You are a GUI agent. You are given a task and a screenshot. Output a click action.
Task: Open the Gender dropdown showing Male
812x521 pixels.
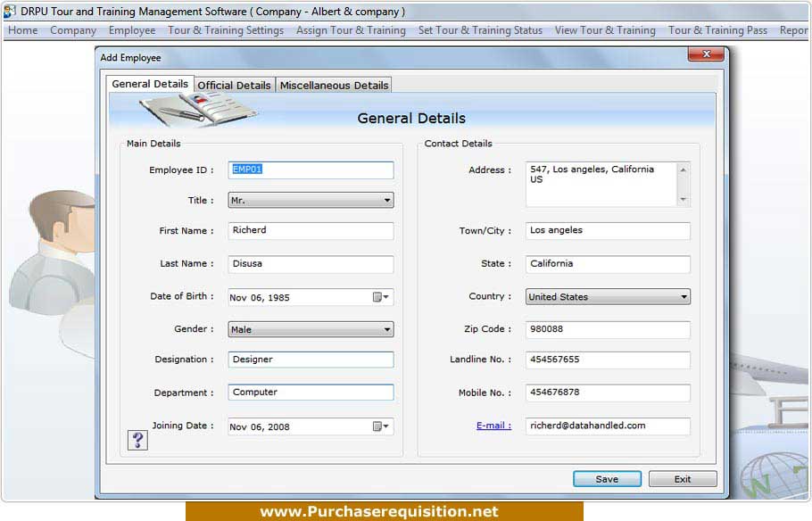385,328
